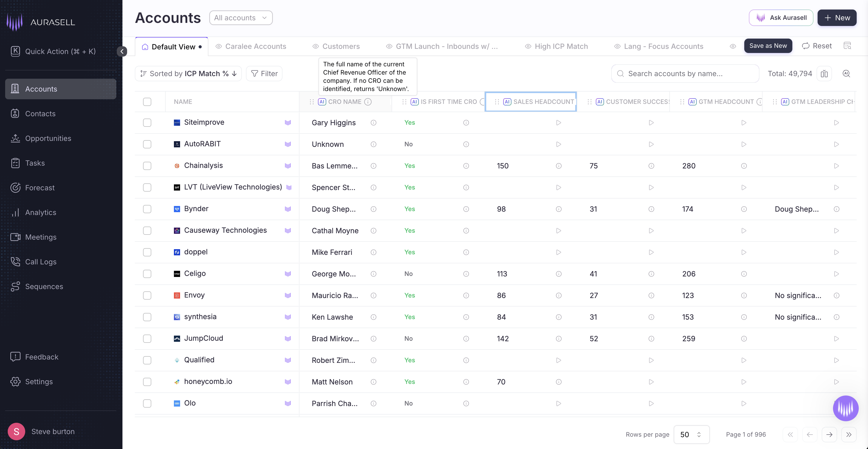Image resolution: width=868 pixels, height=449 pixels.
Task: Click the info icon beside Gary Higgins
Action: [373, 123]
